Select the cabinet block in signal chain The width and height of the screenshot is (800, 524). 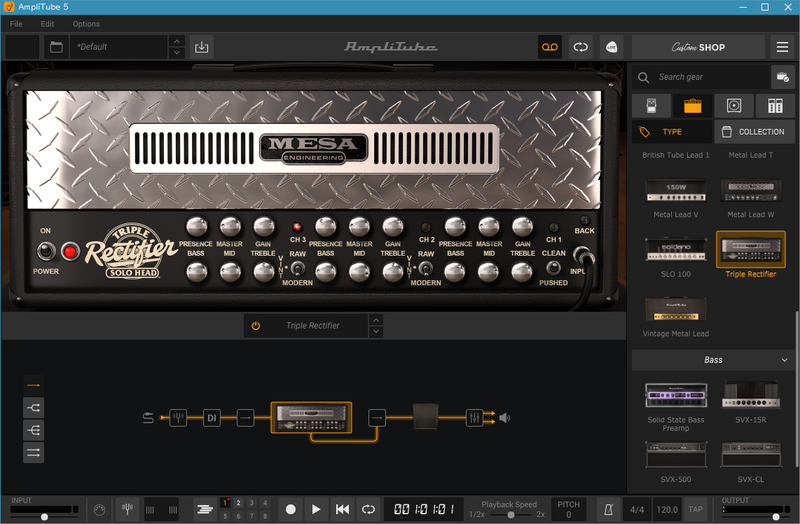[426, 417]
